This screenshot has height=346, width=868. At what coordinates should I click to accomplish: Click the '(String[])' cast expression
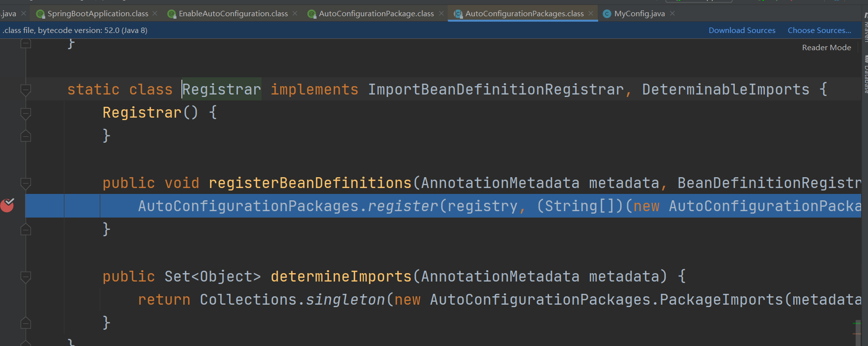point(580,206)
